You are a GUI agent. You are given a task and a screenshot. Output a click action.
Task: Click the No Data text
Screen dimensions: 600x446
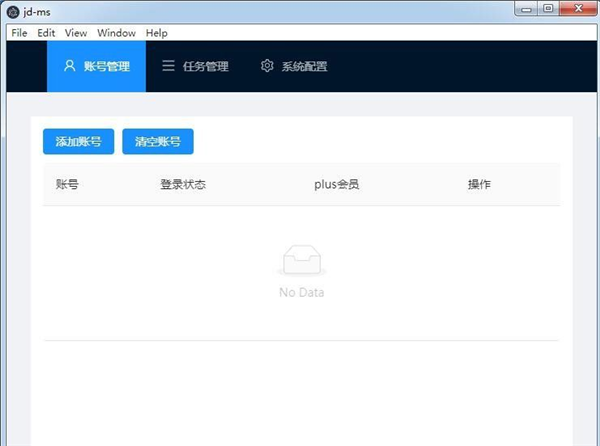[302, 293]
